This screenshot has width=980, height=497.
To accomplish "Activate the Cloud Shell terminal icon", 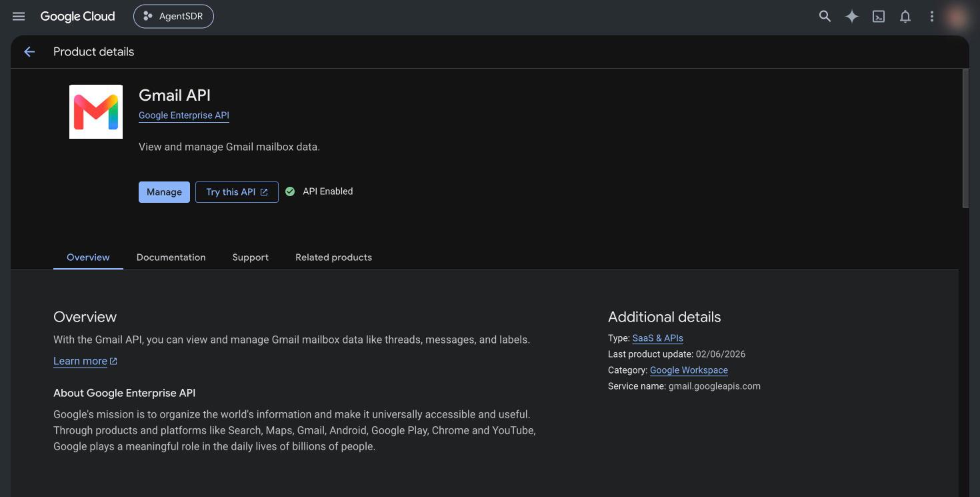I will pos(879,17).
